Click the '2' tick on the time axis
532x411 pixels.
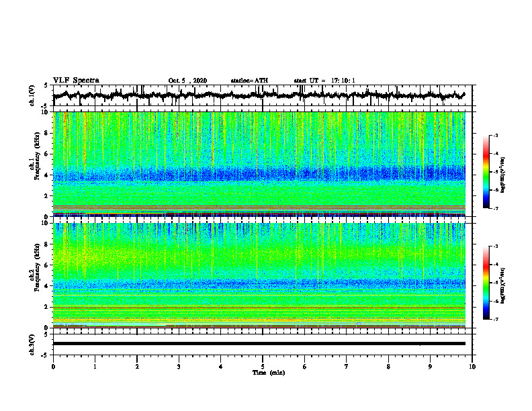tap(137, 367)
